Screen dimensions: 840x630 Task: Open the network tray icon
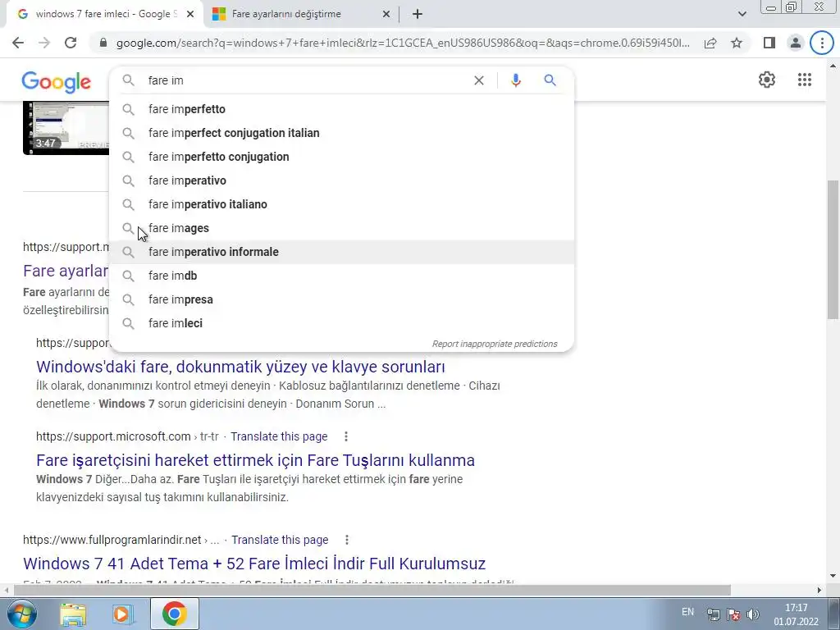713,614
